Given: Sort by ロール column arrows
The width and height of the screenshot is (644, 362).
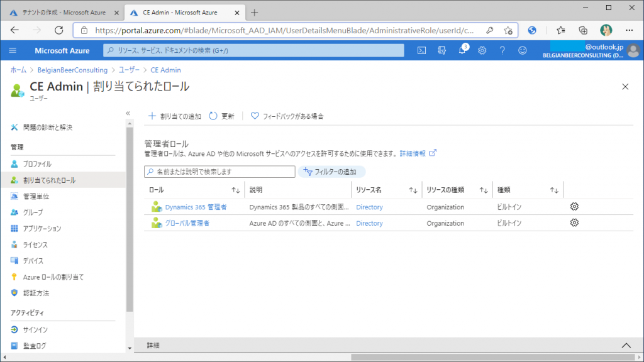Looking at the screenshot, I should click(x=235, y=190).
